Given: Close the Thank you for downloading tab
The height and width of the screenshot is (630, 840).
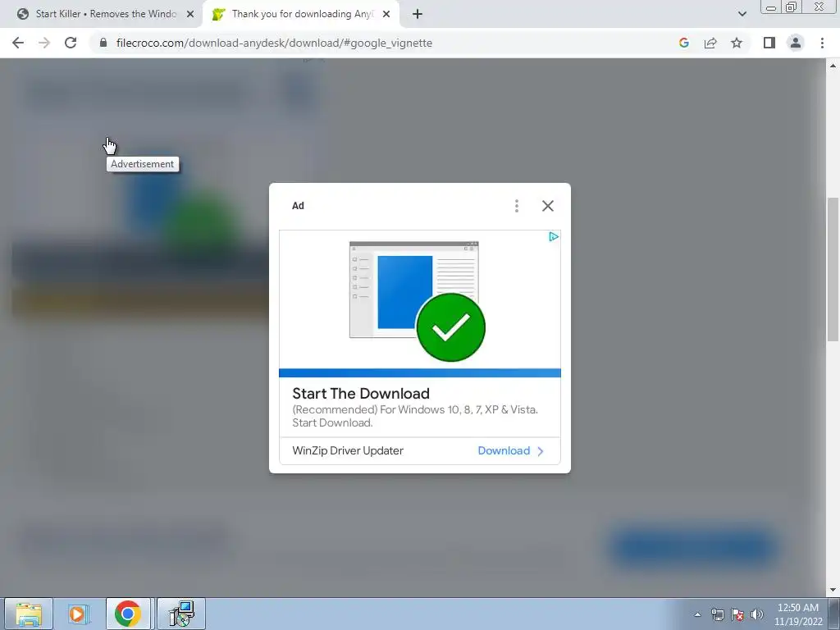Looking at the screenshot, I should point(386,14).
